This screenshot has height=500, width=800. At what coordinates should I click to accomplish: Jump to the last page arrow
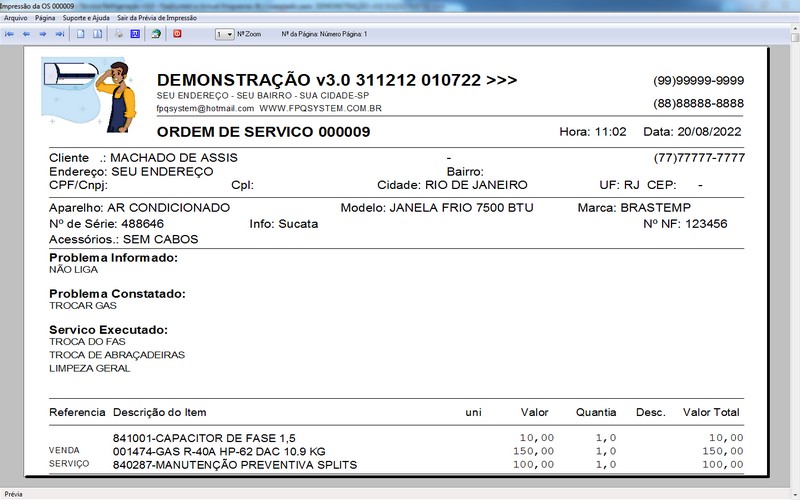pyautogui.click(x=60, y=34)
